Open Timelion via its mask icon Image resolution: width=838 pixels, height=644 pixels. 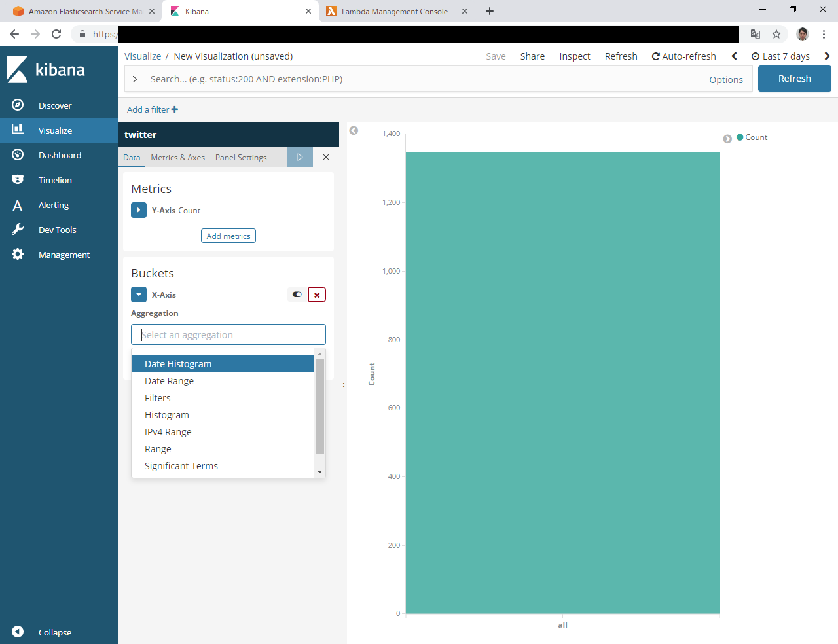tap(18, 180)
